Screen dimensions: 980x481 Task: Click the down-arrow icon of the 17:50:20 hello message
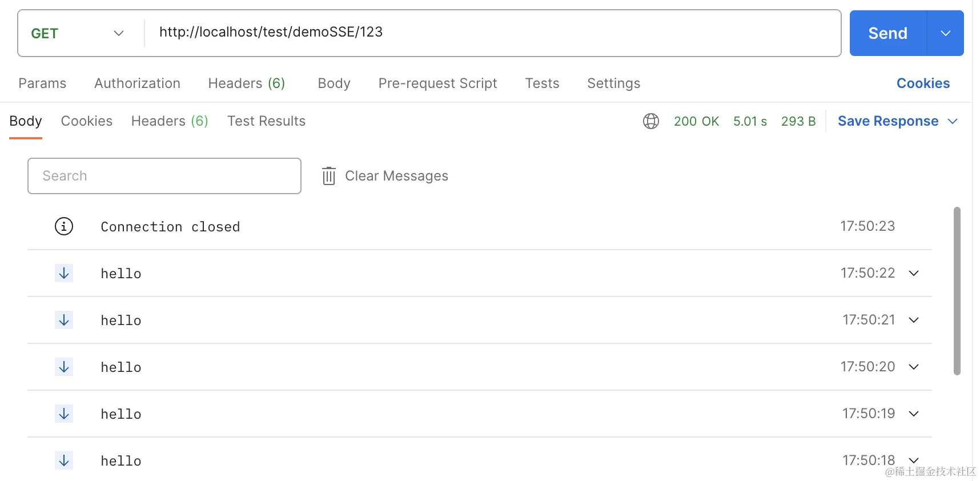click(x=64, y=367)
